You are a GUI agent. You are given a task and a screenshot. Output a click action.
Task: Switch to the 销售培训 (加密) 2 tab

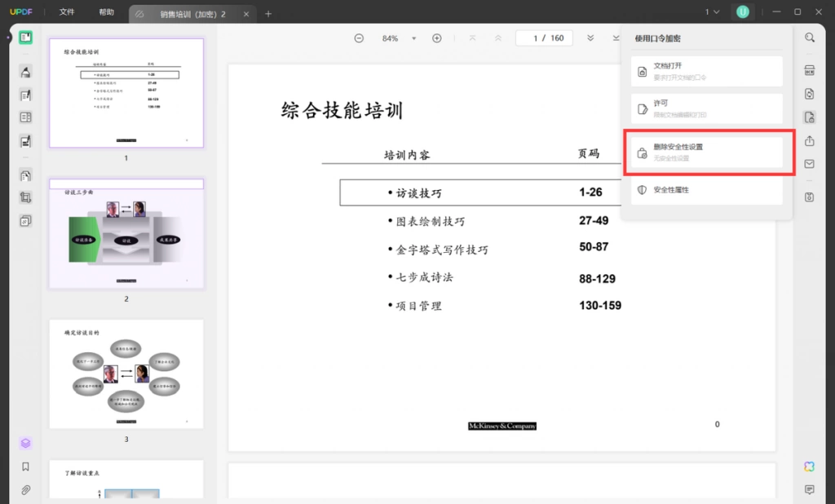(192, 15)
